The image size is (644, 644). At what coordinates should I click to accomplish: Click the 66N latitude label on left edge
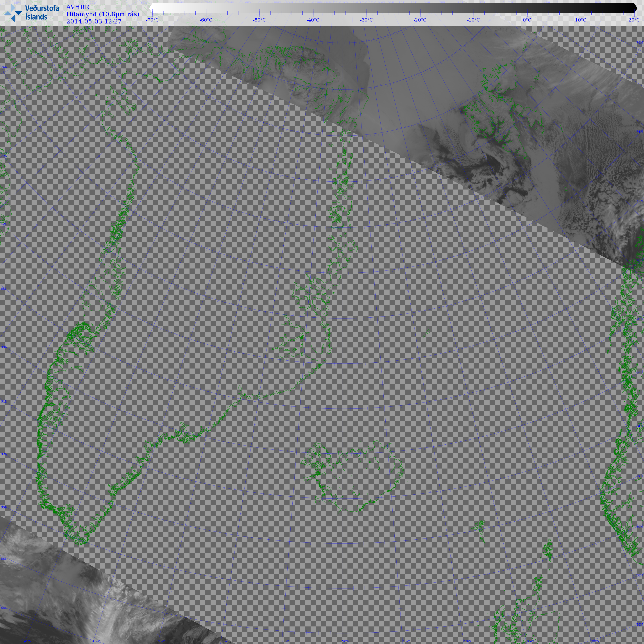[x=4, y=347]
